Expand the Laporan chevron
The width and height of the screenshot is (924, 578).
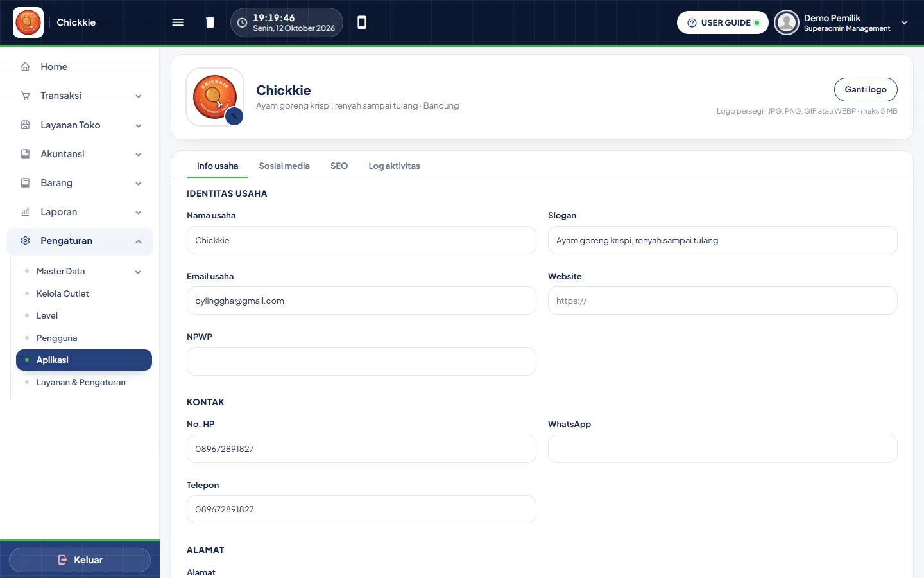click(x=139, y=213)
